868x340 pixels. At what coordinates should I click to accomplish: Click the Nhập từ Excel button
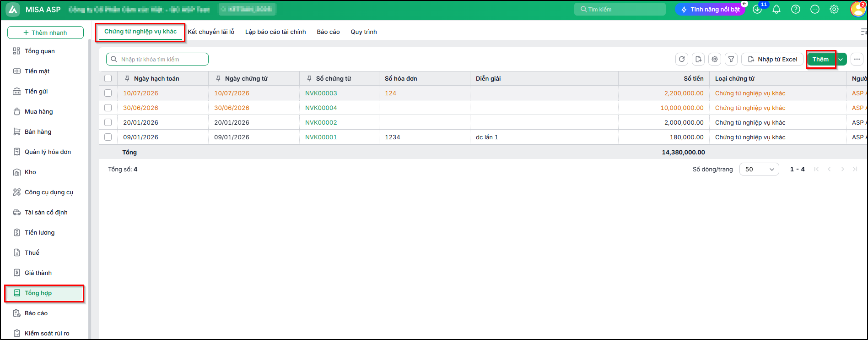click(772, 59)
